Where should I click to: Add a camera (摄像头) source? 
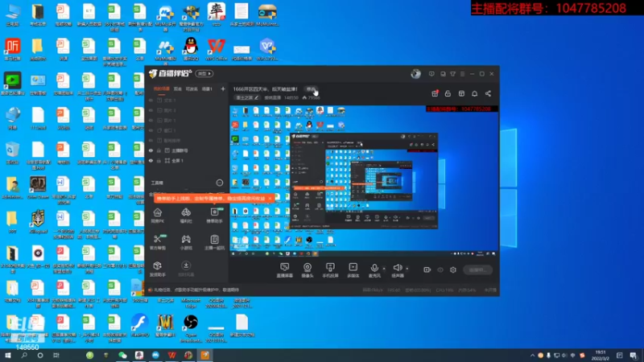click(x=308, y=270)
